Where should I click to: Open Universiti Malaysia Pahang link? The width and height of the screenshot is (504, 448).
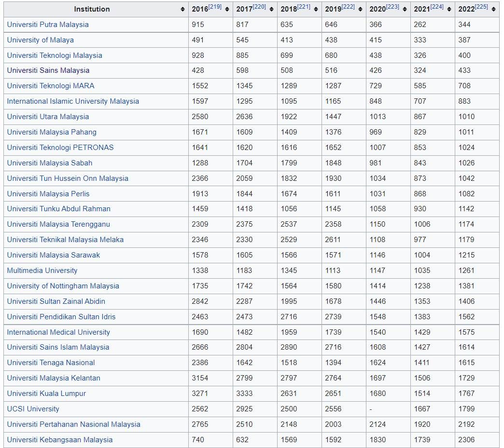coord(52,132)
